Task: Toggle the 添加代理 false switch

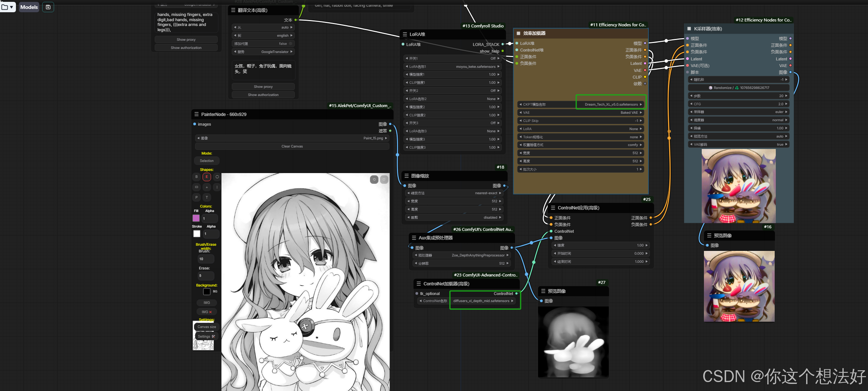Action: pyautogui.click(x=263, y=44)
